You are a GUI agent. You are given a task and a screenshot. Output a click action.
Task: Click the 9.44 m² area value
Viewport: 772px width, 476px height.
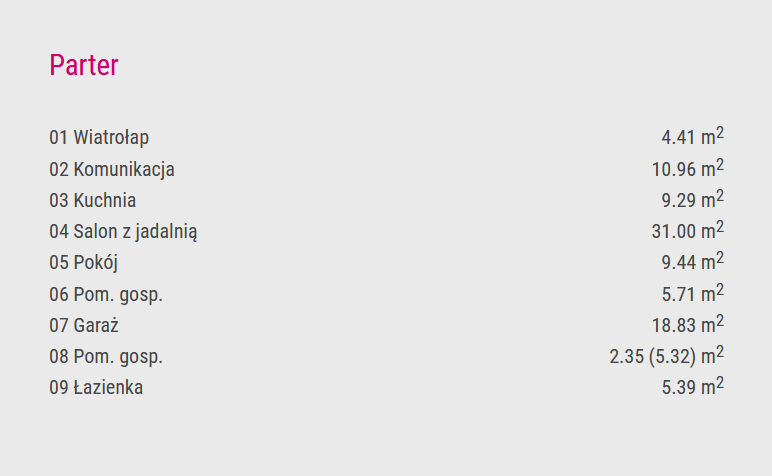click(693, 261)
